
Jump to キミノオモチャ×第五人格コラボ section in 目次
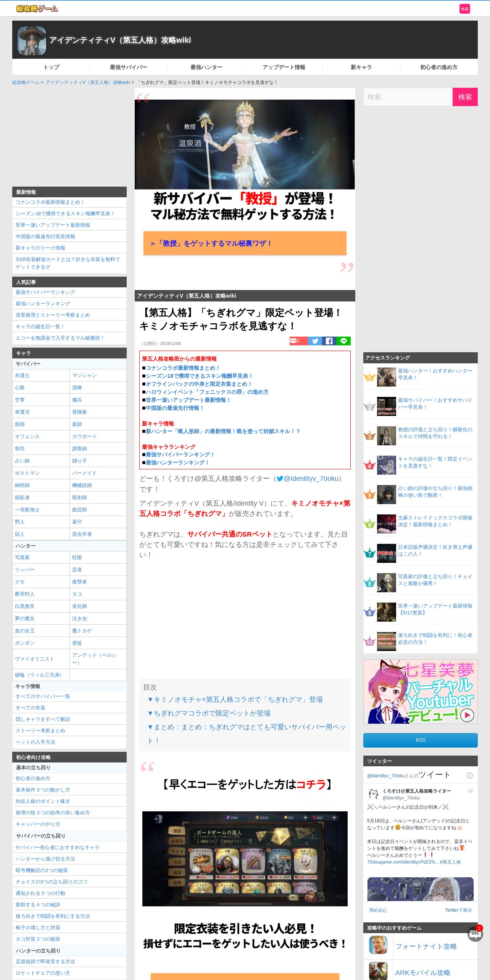[235, 700]
